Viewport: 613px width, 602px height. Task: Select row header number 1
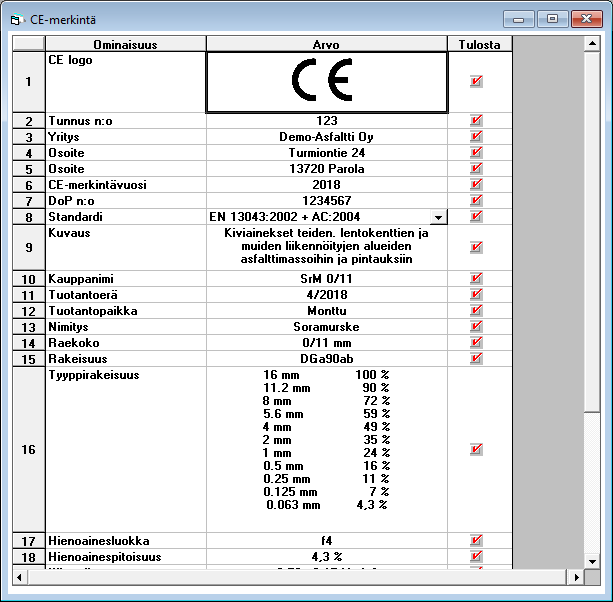coord(29,82)
